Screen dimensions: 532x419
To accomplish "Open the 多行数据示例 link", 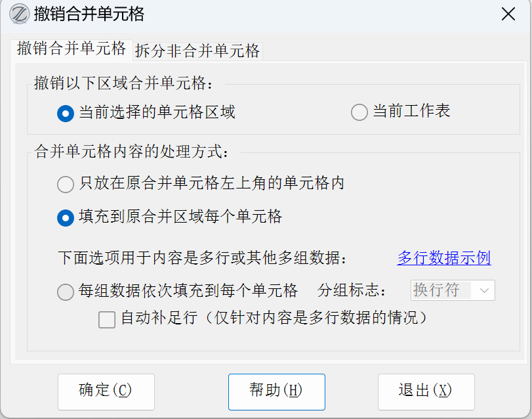I will coord(444,258).
